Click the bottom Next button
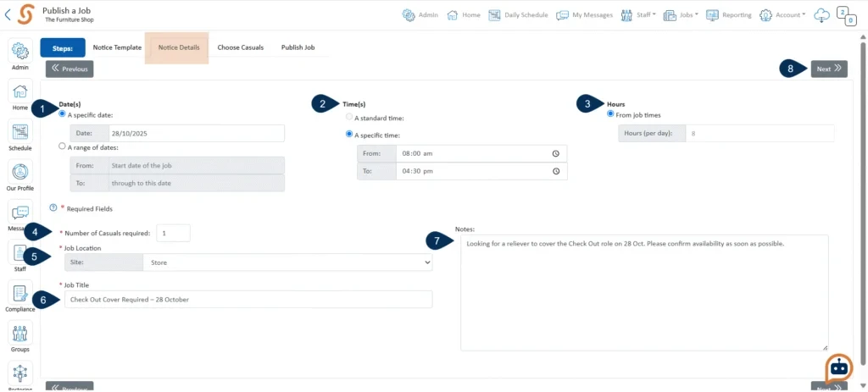868x392 pixels. [829, 387]
